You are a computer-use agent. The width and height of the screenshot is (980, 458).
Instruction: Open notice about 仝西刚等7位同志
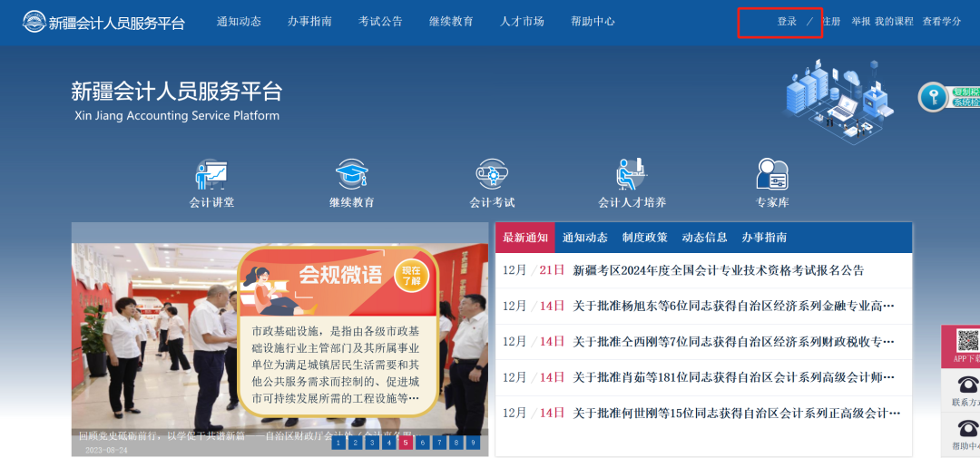pyautogui.click(x=734, y=342)
